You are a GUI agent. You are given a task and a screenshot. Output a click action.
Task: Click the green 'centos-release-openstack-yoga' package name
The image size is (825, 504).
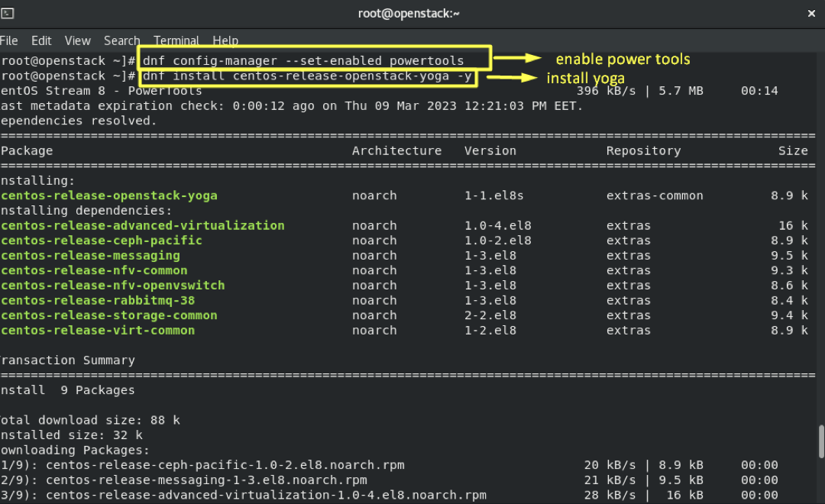109,195
